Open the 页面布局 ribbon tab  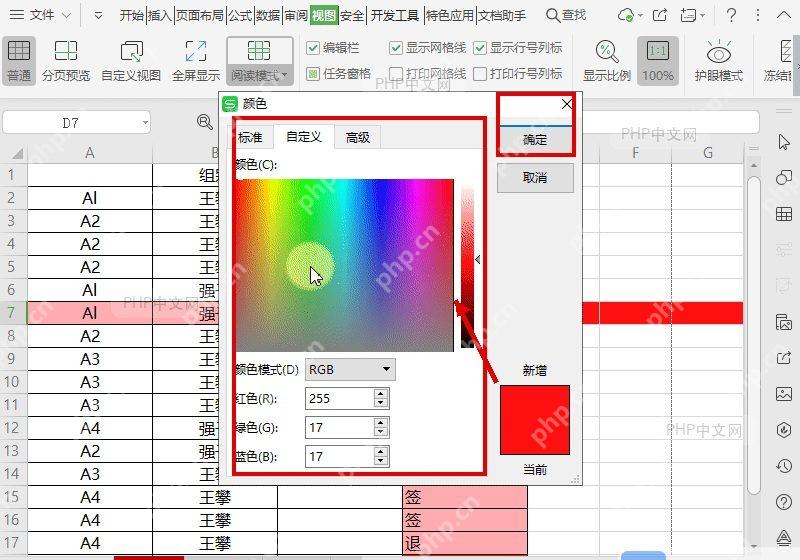[200, 16]
